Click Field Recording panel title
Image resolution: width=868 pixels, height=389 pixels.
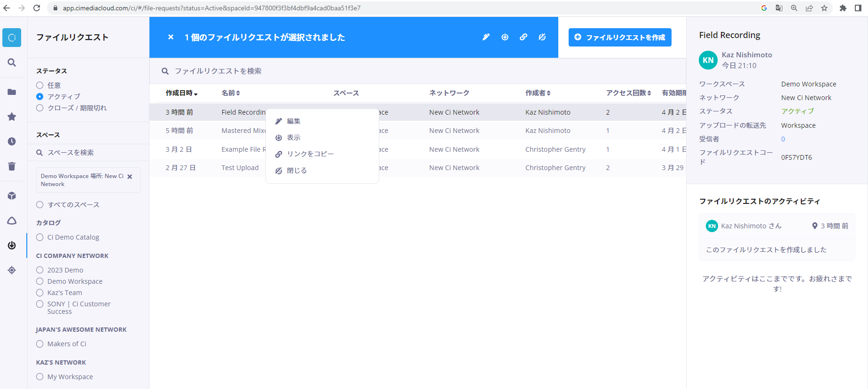[x=729, y=35]
